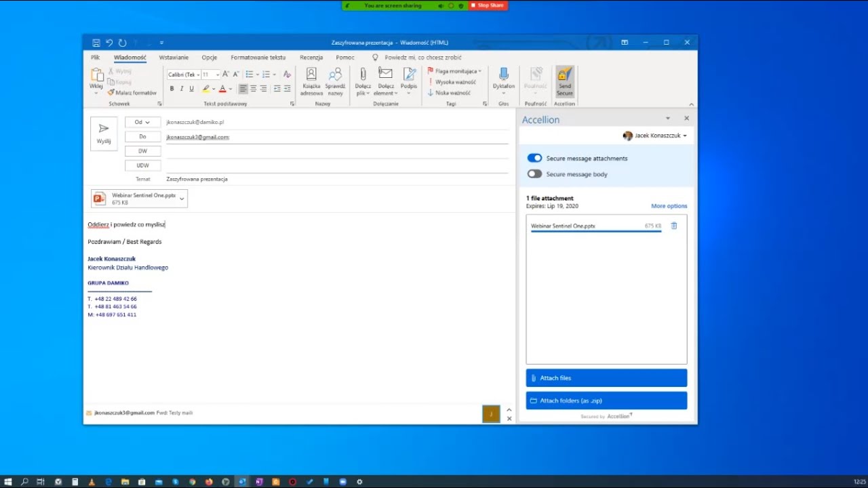868x488 pixels.
Task: Apply bold formatting
Action: click(x=172, y=89)
